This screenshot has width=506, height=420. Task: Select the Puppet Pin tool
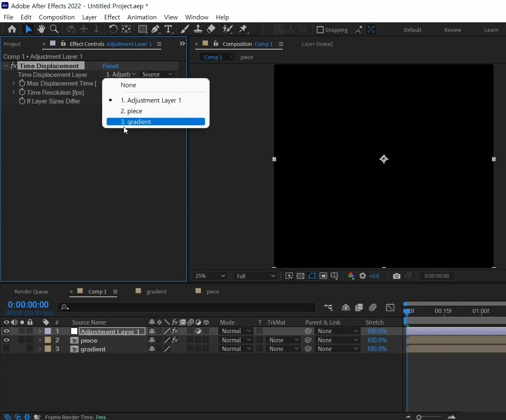[243, 29]
